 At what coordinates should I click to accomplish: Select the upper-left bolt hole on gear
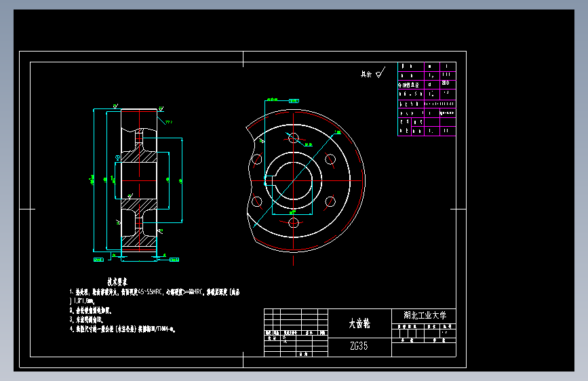257,159
